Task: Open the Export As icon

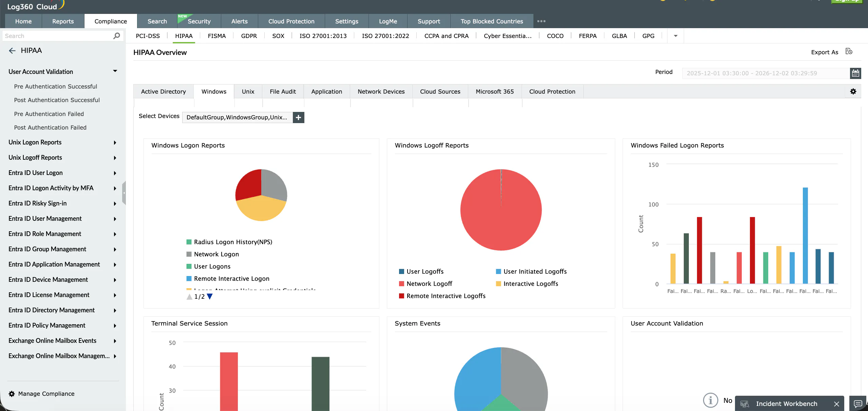Action: pyautogui.click(x=849, y=52)
